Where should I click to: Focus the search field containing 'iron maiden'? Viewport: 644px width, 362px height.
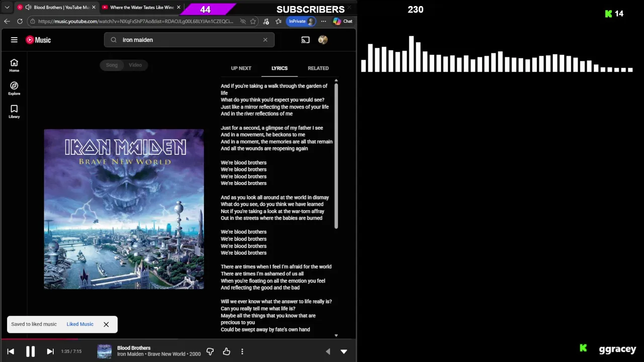(x=189, y=40)
